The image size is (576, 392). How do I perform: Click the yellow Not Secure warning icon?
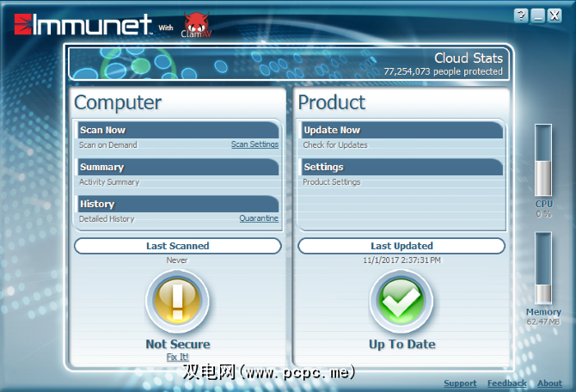coord(178,301)
